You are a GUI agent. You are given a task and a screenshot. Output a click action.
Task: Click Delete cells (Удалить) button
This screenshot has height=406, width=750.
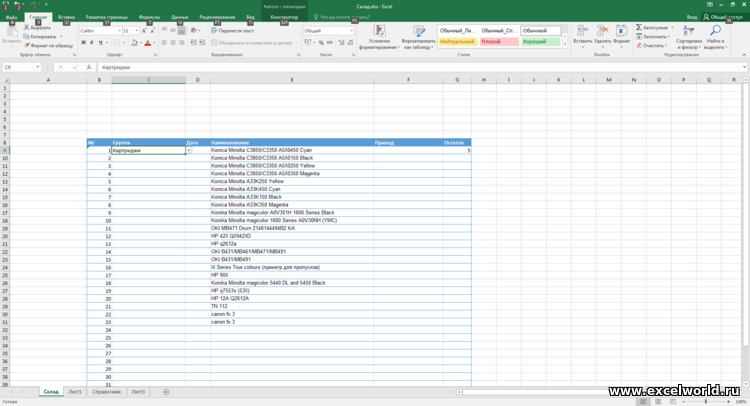click(x=602, y=36)
